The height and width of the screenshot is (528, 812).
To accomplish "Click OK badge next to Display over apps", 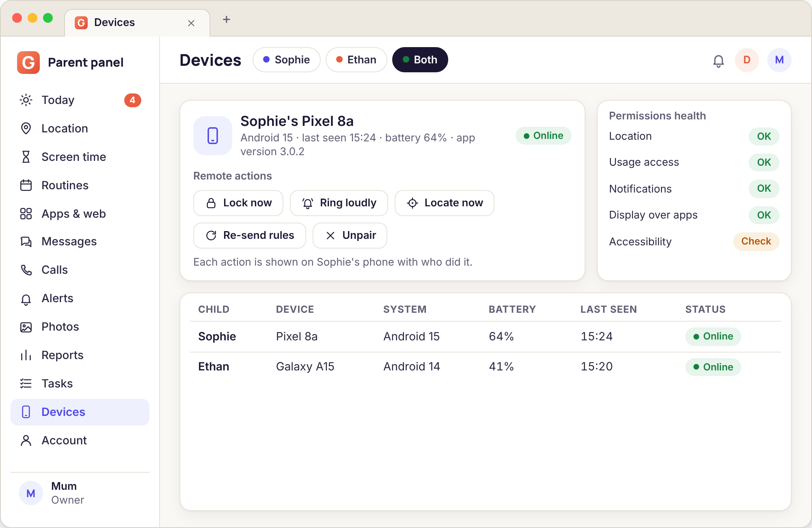I will [764, 215].
